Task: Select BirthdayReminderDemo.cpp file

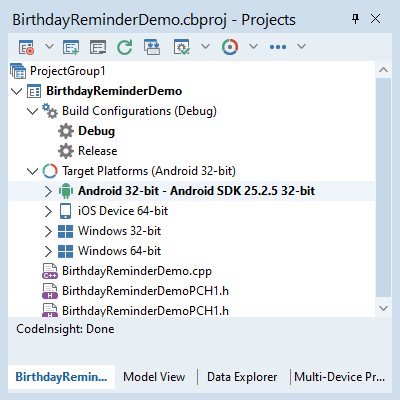Action: 137,271
